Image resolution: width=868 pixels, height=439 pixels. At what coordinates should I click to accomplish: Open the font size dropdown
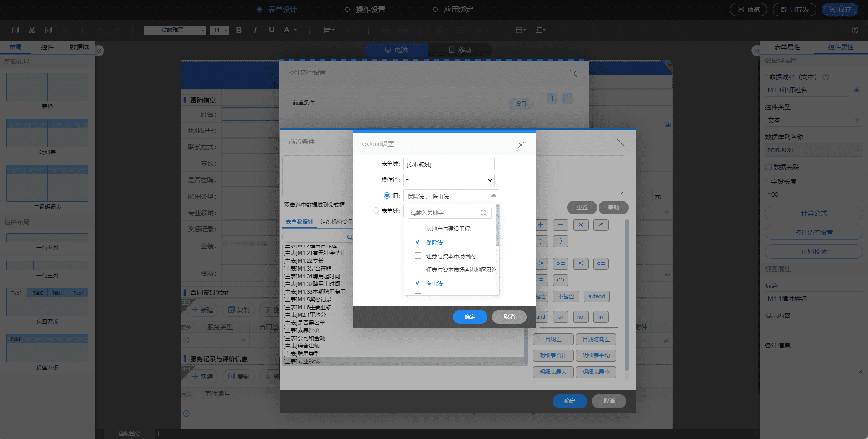coord(219,30)
